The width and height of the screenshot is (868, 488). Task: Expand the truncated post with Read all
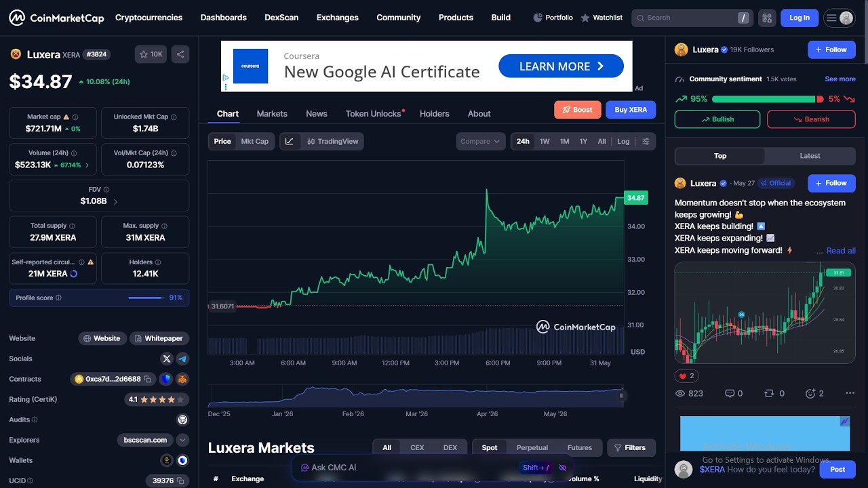coord(841,251)
